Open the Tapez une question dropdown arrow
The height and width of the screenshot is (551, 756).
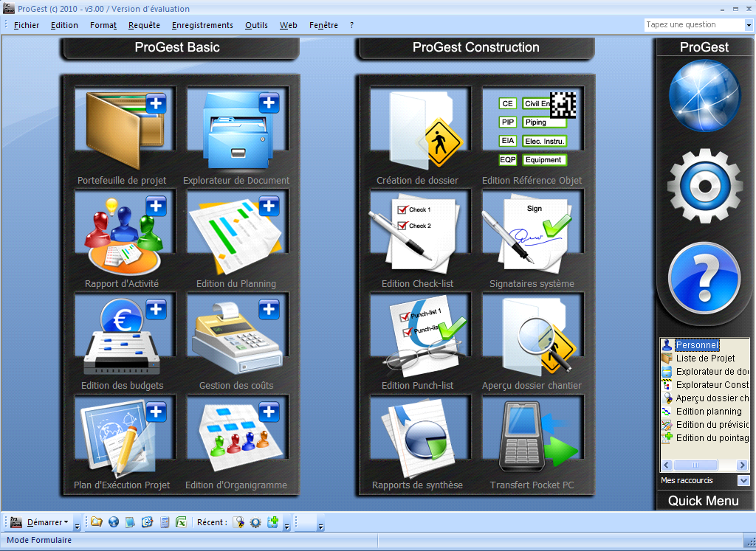point(749,25)
